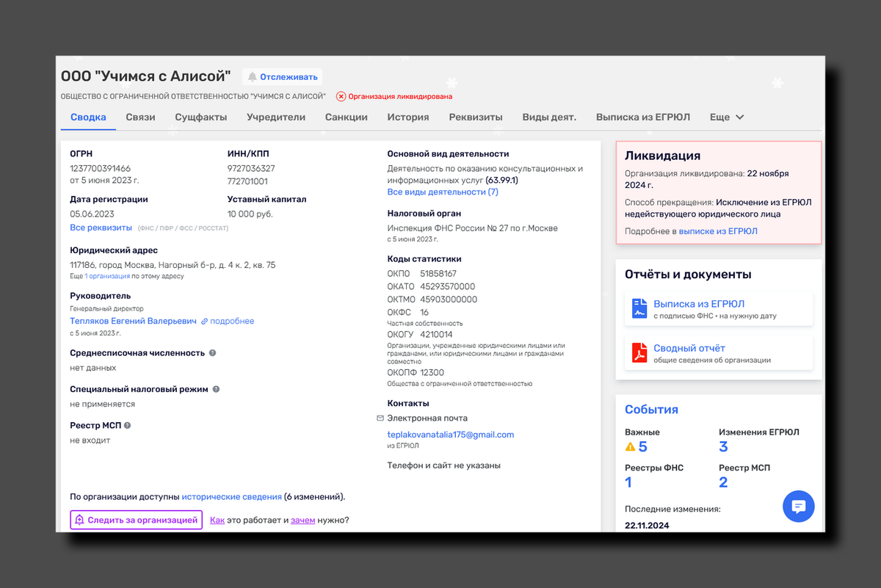Click the bell icon on the Отслеживать button
The width and height of the screenshot is (881, 588).
[252, 76]
